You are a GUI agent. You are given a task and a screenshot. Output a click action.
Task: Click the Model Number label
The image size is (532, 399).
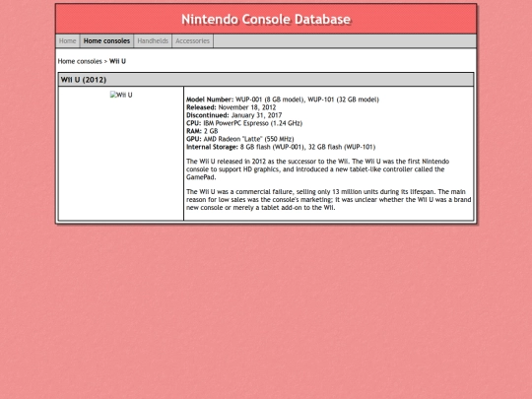point(210,100)
